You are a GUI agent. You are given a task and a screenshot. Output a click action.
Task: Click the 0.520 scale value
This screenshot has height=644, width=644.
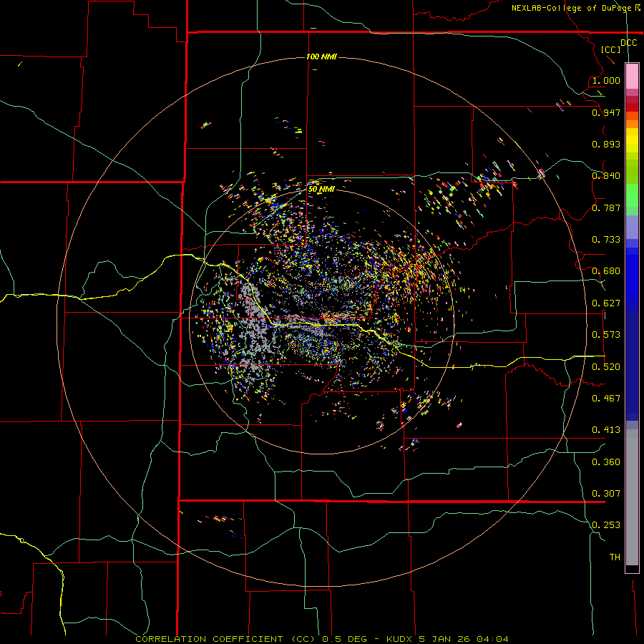(606, 367)
